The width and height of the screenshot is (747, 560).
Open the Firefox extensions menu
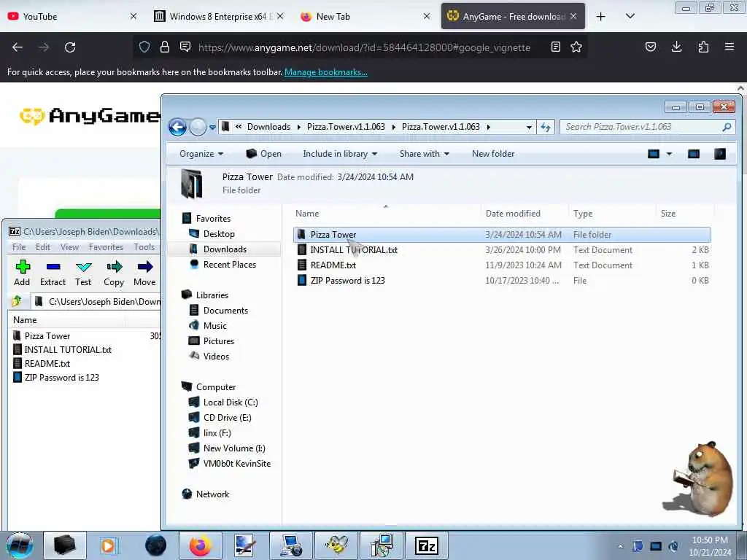(703, 47)
